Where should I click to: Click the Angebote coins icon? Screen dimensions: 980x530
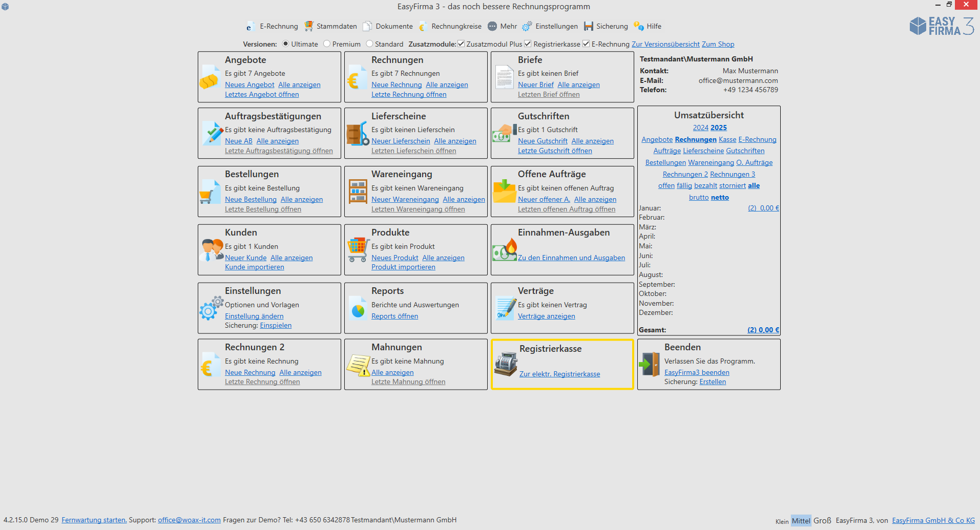click(210, 78)
